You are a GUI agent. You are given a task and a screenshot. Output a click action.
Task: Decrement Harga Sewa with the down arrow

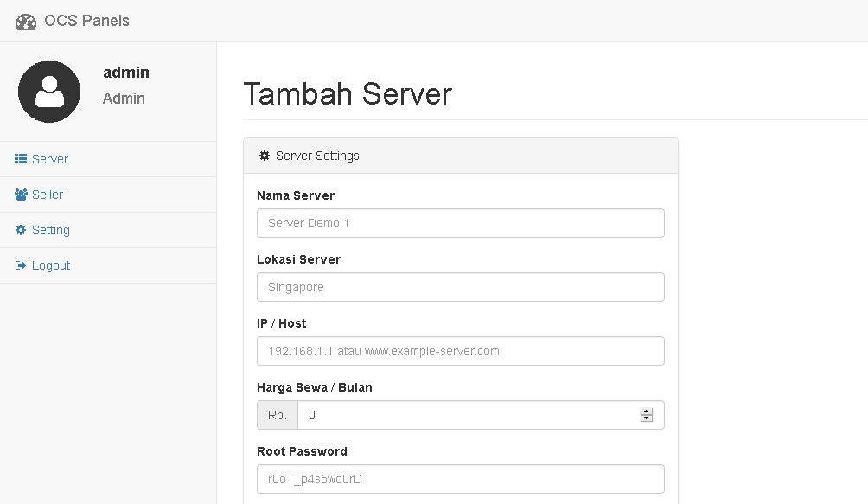coord(646,418)
